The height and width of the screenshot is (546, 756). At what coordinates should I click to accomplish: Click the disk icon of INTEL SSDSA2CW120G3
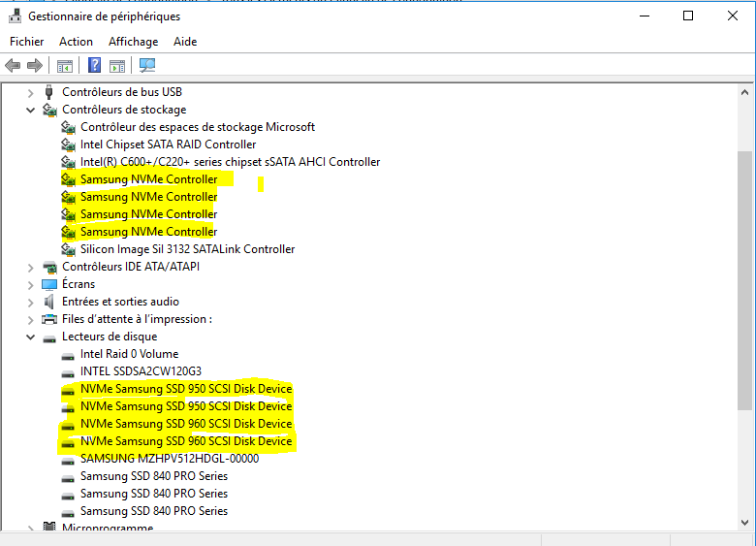[x=68, y=373]
